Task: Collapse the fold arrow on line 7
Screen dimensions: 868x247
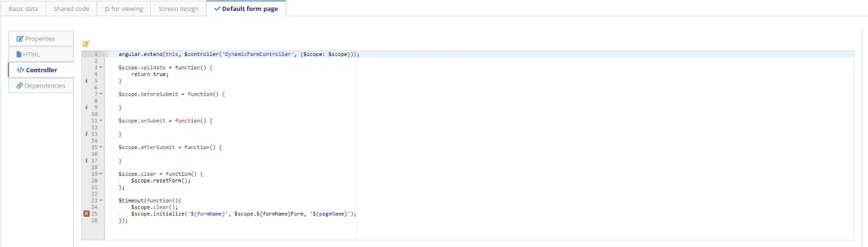Action: pos(101,94)
